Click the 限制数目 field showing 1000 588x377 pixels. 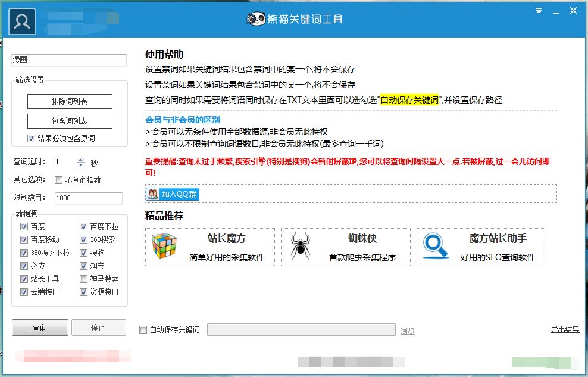click(89, 198)
